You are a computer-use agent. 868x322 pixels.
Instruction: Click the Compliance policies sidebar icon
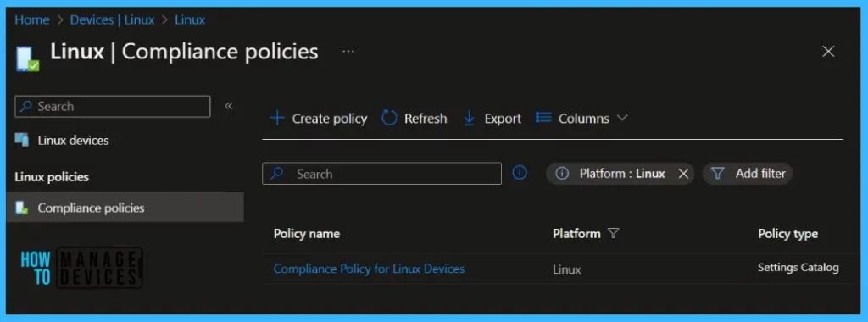pos(21,208)
